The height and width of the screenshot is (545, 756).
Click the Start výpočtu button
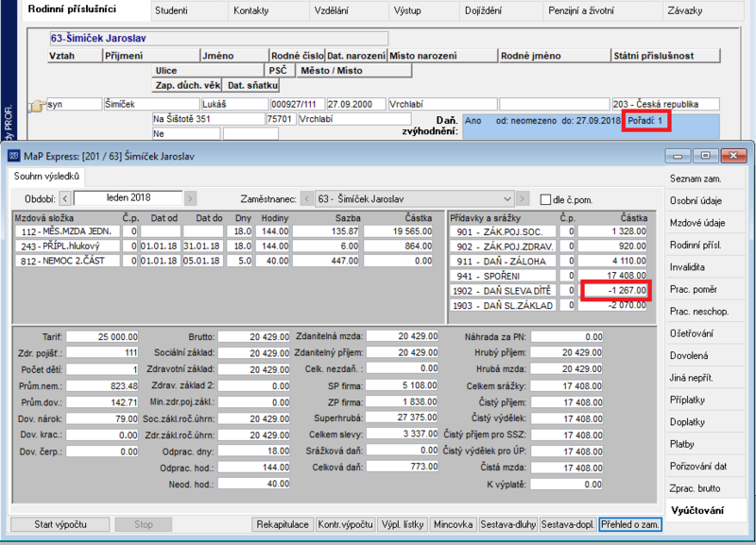60,524
